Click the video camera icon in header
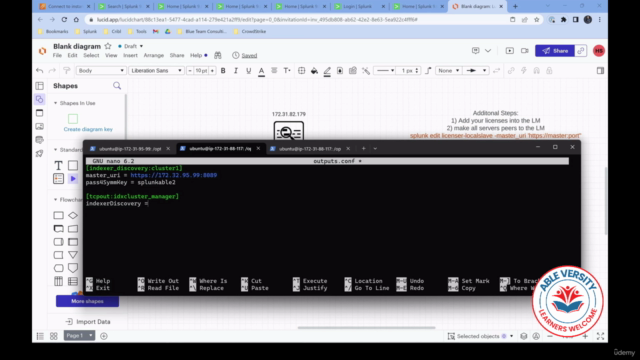 tap(524, 51)
